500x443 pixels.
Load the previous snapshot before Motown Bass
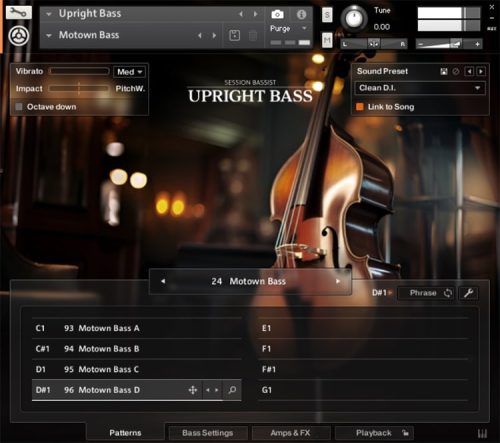[200, 35]
